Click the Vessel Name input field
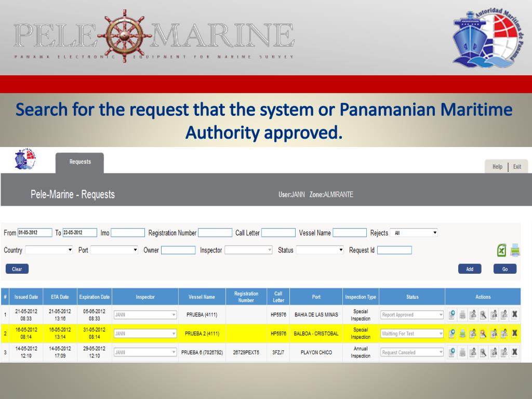Image resolution: width=532 pixels, height=399 pixels. coord(350,233)
